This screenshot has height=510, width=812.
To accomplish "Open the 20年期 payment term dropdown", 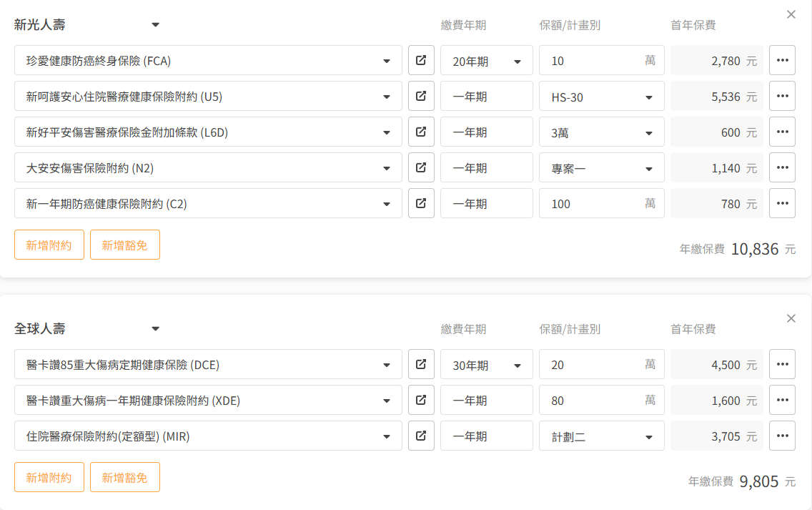I will [486, 61].
